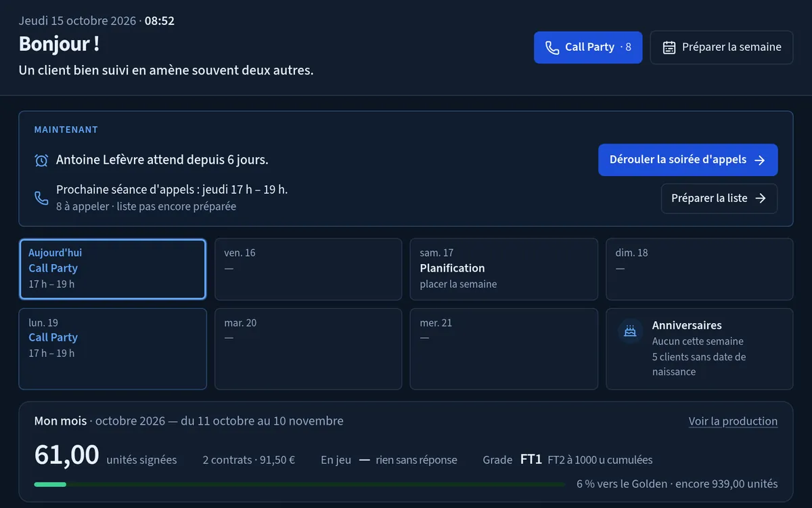Click "rien sans réponse" under En jeu
812x508 pixels.
pyautogui.click(x=417, y=460)
